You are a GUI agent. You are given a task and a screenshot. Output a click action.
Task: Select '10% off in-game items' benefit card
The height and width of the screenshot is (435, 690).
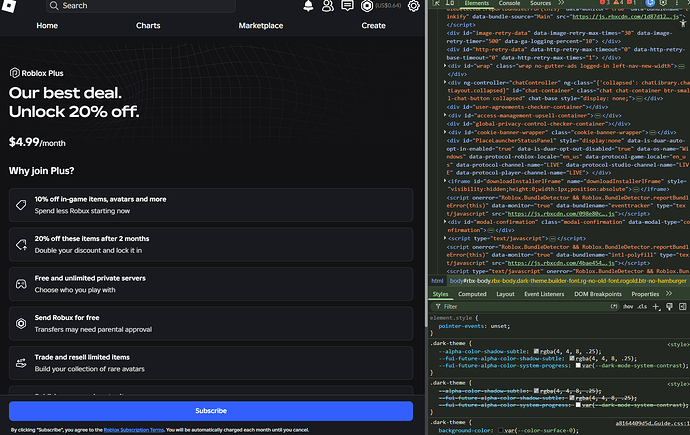[x=211, y=205]
